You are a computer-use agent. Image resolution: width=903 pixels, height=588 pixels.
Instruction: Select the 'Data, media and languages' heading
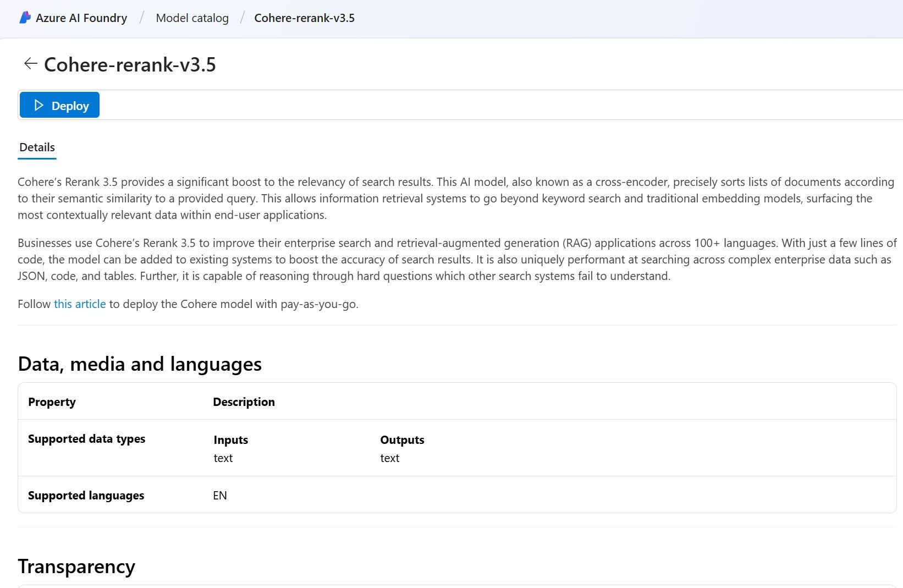(x=140, y=364)
